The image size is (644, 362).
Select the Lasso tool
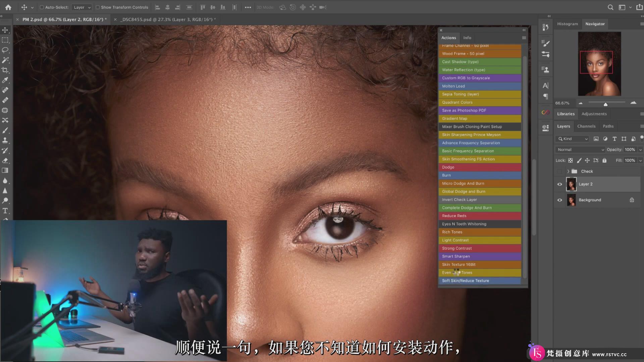[x=5, y=50]
